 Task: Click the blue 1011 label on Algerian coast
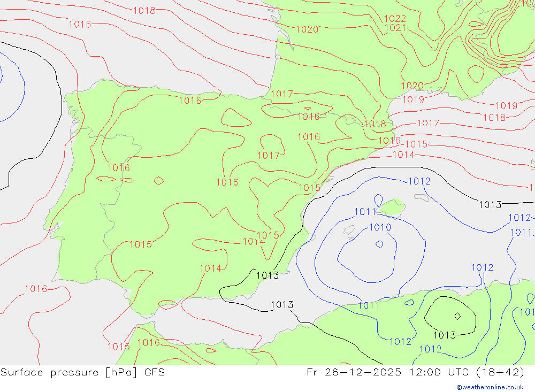pyautogui.click(x=369, y=305)
